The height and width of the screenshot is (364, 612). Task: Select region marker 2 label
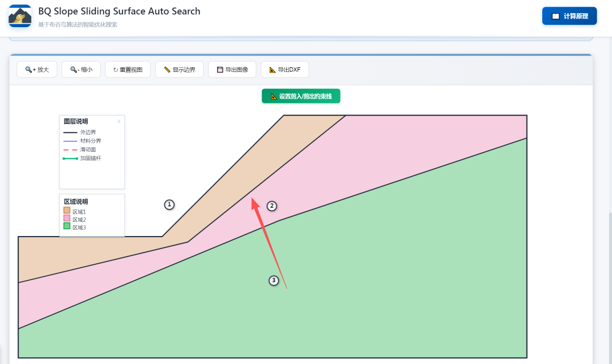coord(271,205)
